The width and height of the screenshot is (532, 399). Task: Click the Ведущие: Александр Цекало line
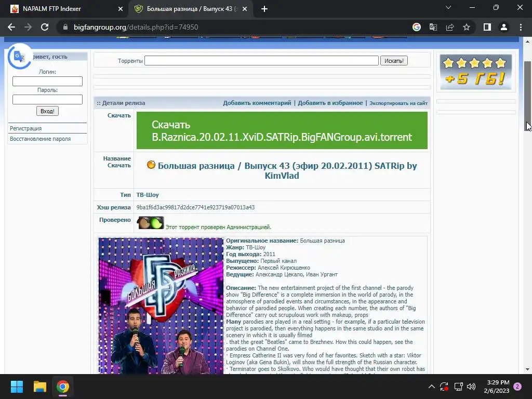(282, 274)
